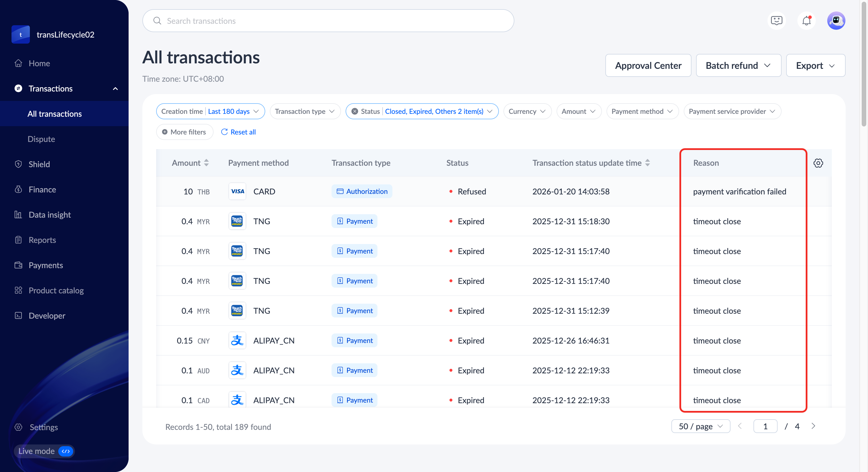Click the user avatar icon
Image resolution: width=868 pixels, height=472 pixels.
pos(836,21)
